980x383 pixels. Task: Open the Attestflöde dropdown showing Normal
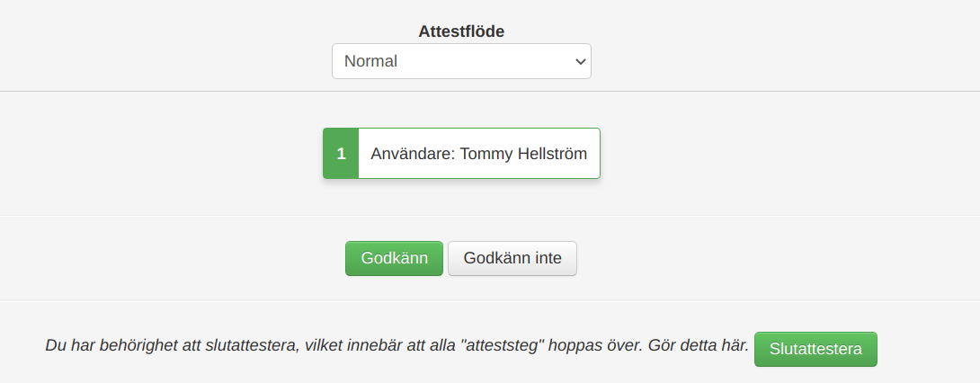[x=460, y=61]
